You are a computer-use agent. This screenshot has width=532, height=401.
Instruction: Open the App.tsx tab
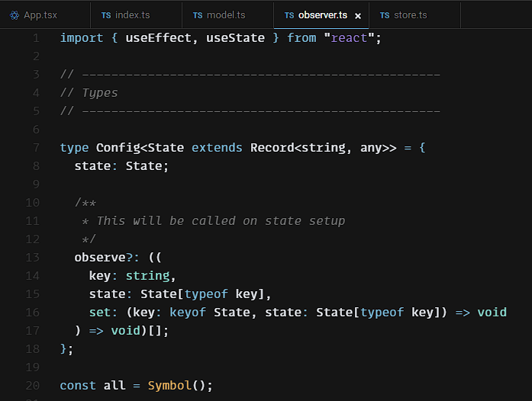[40, 15]
